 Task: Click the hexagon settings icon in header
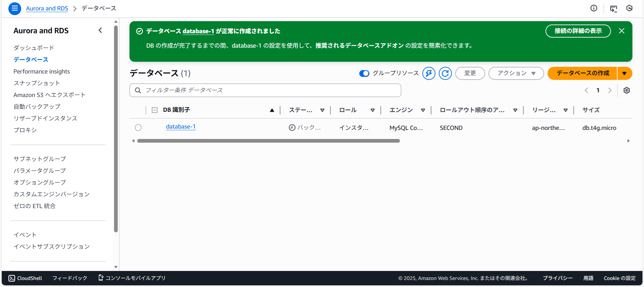[x=629, y=8]
